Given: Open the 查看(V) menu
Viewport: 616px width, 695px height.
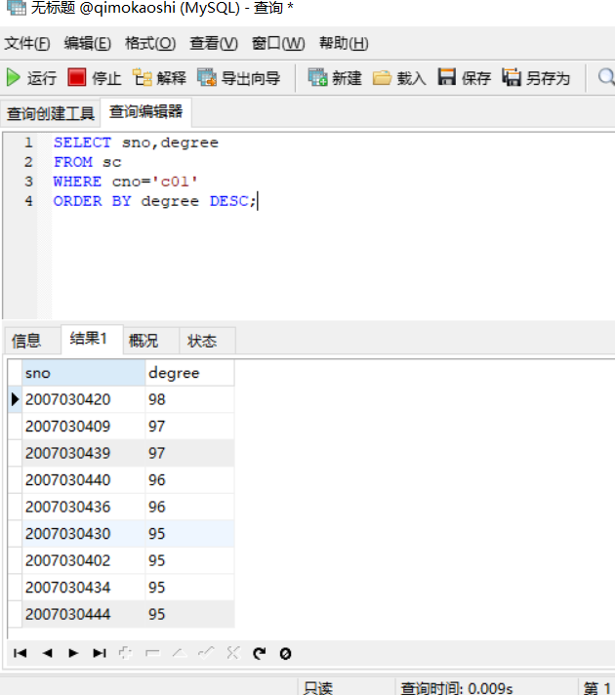Looking at the screenshot, I should pyautogui.click(x=214, y=43).
